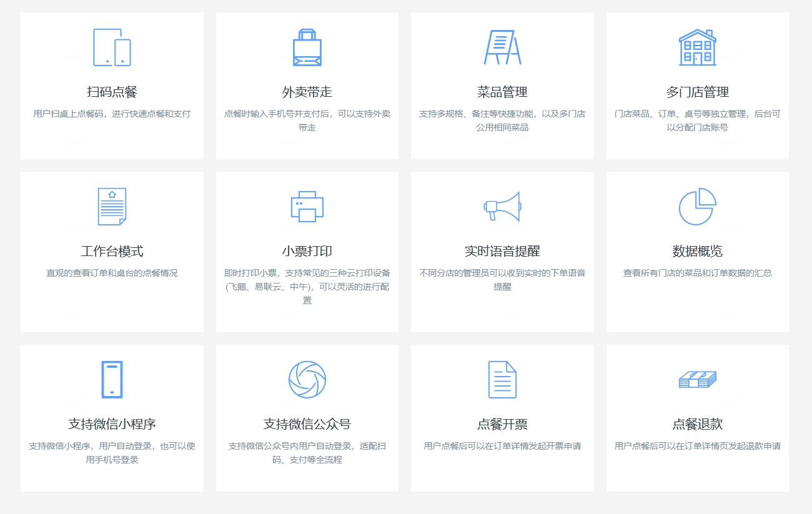The height and width of the screenshot is (514, 812).
Task: Click description starting with 点餐时输入手机号并支付后
Action: point(307,121)
